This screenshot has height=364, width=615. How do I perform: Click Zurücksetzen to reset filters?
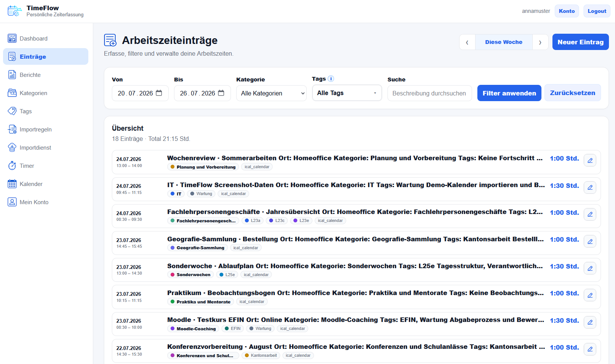[x=573, y=93]
